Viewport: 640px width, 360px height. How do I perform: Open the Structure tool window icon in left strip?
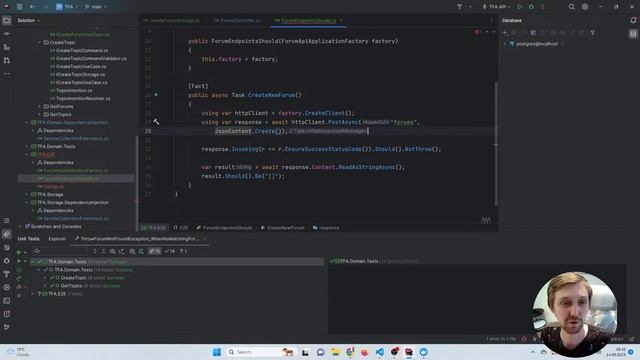tap(7, 47)
